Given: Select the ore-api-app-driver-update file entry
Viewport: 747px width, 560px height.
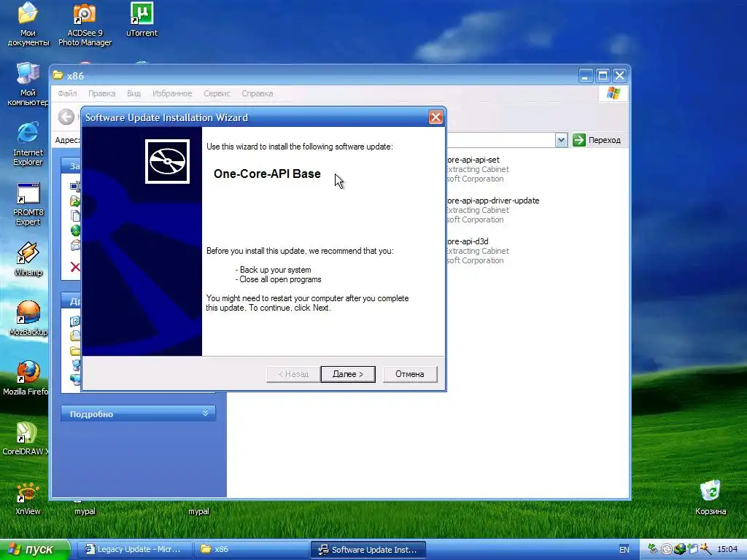Looking at the screenshot, I should 492,210.
